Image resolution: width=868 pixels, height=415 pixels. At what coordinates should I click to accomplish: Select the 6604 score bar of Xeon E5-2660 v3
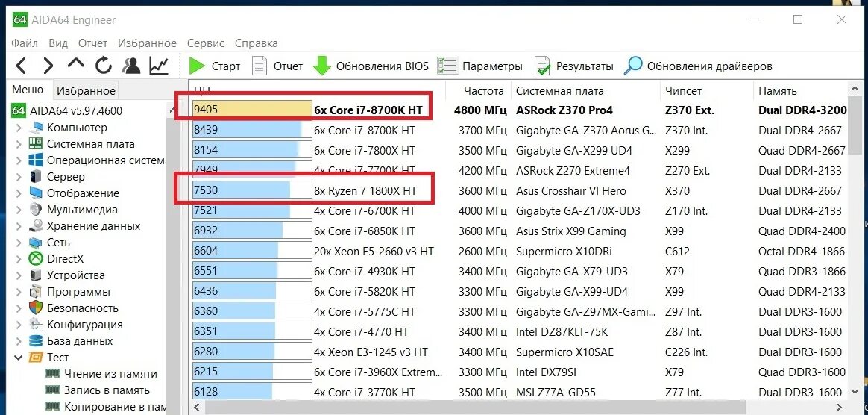click(253, 252)
